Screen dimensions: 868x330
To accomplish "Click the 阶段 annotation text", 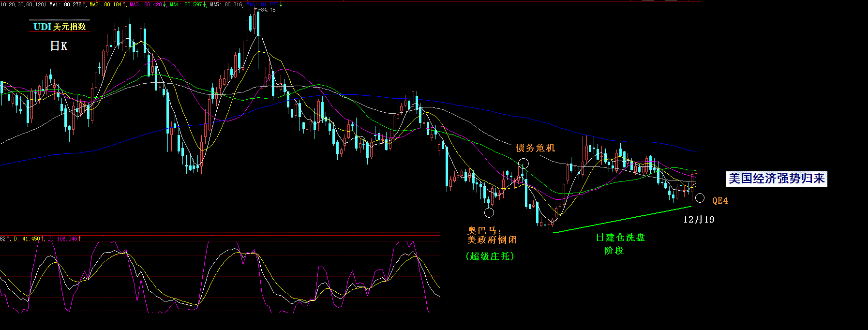I will point(614,251).
